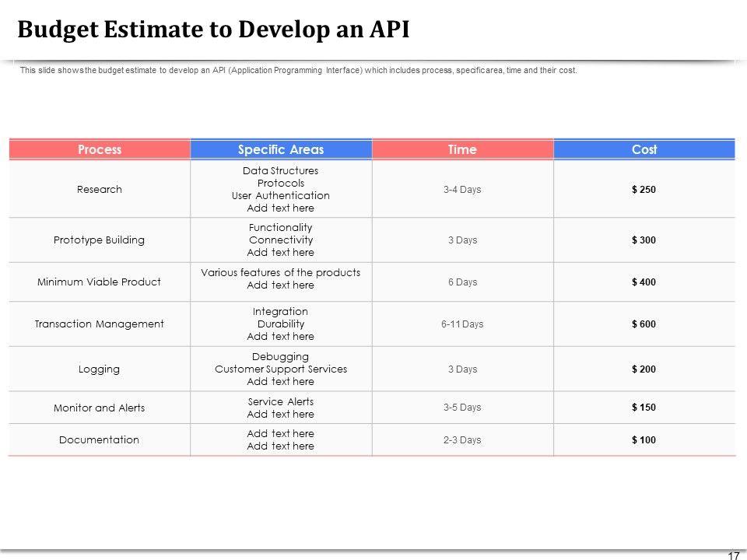Select the Customer Support Services text
Image resolution: width=747 pixels, height=560 pixels.
point(281,369)
